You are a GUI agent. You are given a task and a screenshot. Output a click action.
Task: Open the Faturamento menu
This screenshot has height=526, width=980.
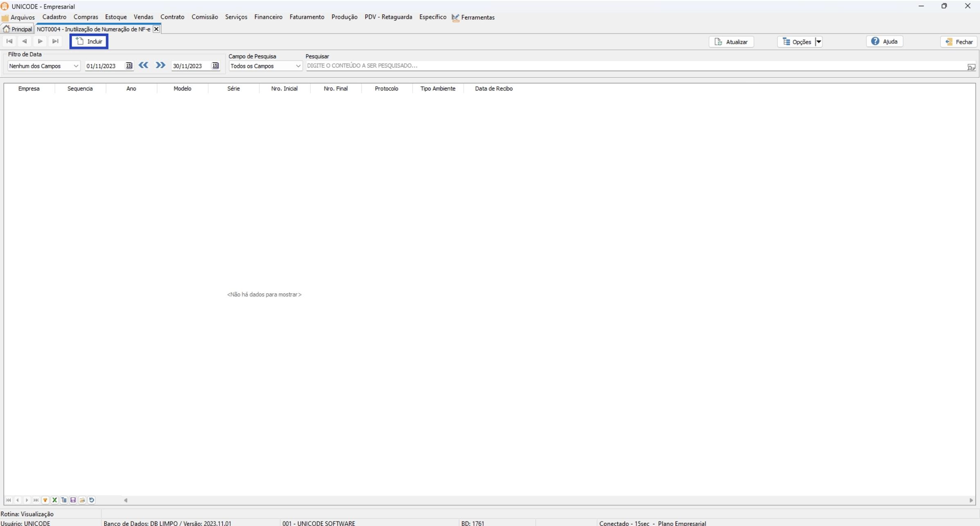307,17
